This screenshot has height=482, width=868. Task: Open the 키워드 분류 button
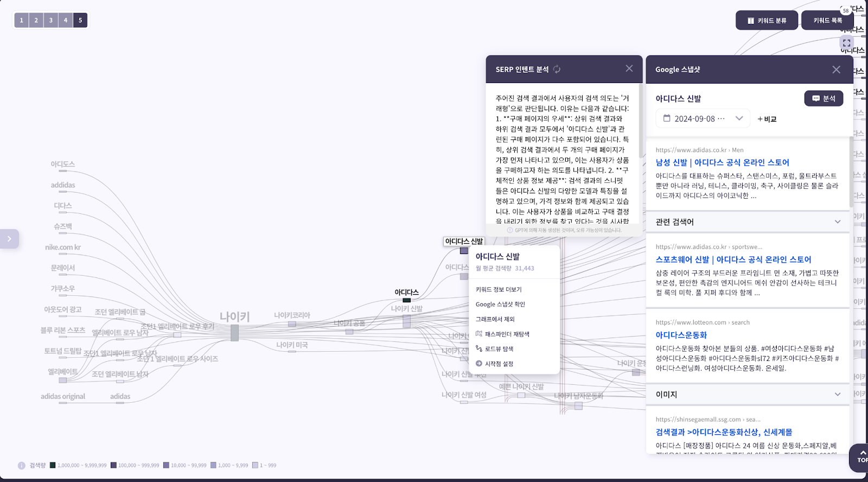coord(767,21)
